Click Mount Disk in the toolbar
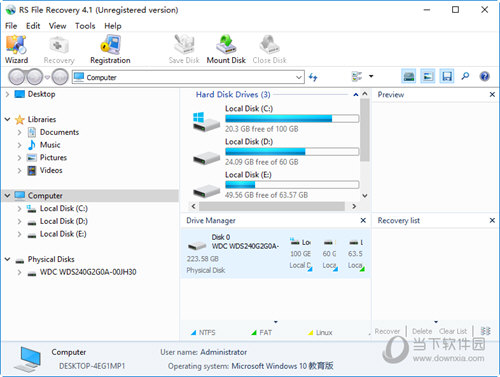This screenshot has width=500, height=377. [226, 50]
